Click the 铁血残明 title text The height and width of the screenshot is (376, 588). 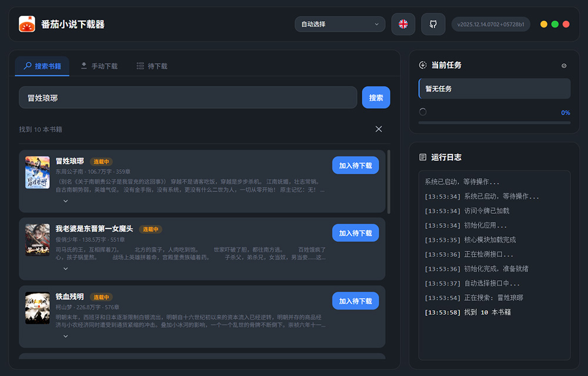(x=70, y=297)
